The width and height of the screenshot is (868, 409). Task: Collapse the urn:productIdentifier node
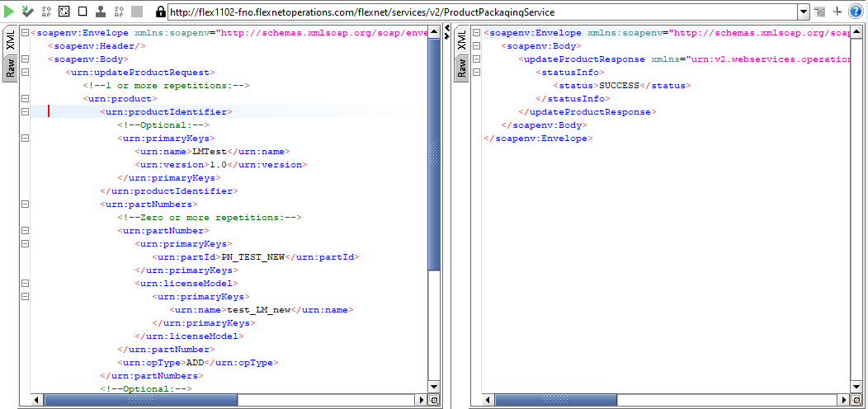point(25,112)
